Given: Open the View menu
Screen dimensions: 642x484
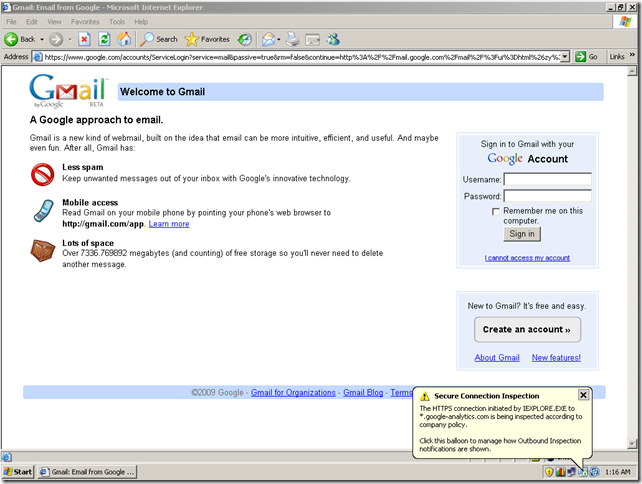Looking at the screenshot, I should tap(54, 22).
